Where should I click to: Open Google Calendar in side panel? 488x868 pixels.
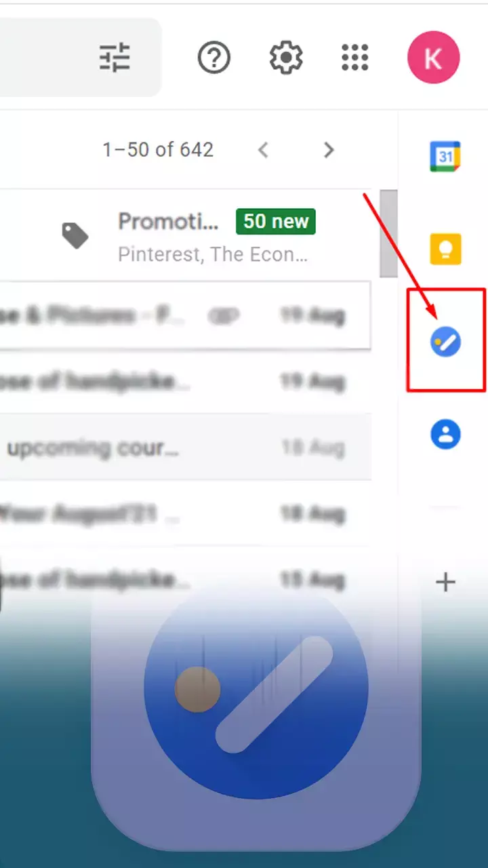pos(445,157)
